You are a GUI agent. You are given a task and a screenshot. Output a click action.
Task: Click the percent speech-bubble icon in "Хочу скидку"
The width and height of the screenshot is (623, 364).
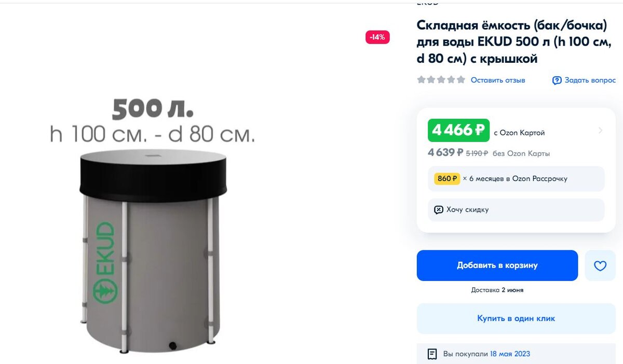(439, 209)
